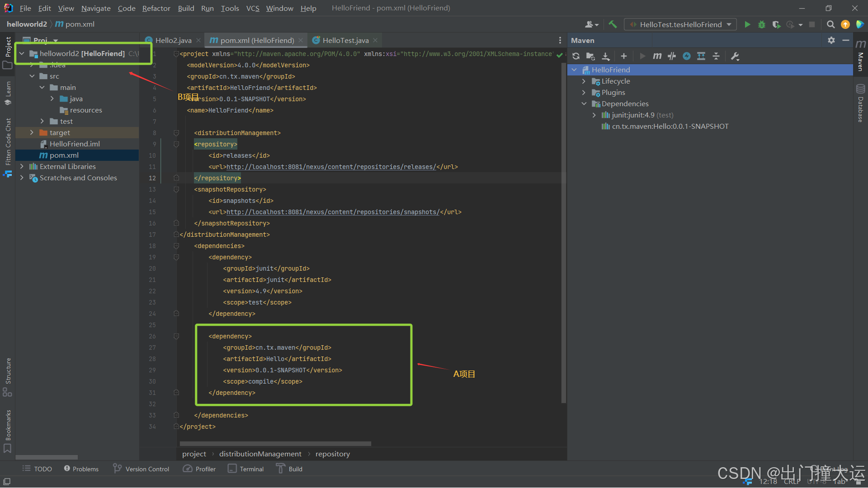Reload all Maven projects

coord(576,56)
